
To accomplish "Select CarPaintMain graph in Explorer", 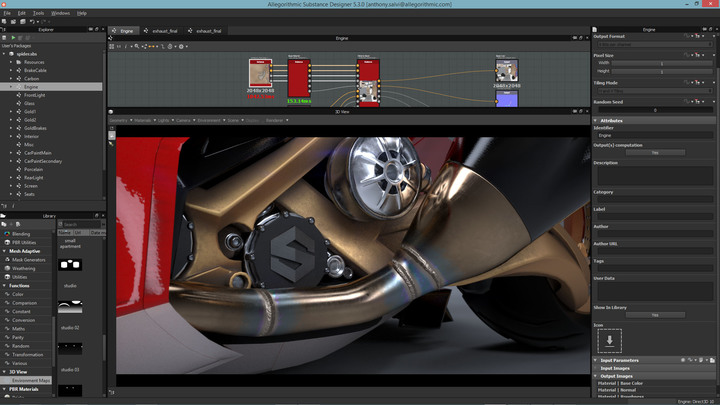I will (38, 153).
